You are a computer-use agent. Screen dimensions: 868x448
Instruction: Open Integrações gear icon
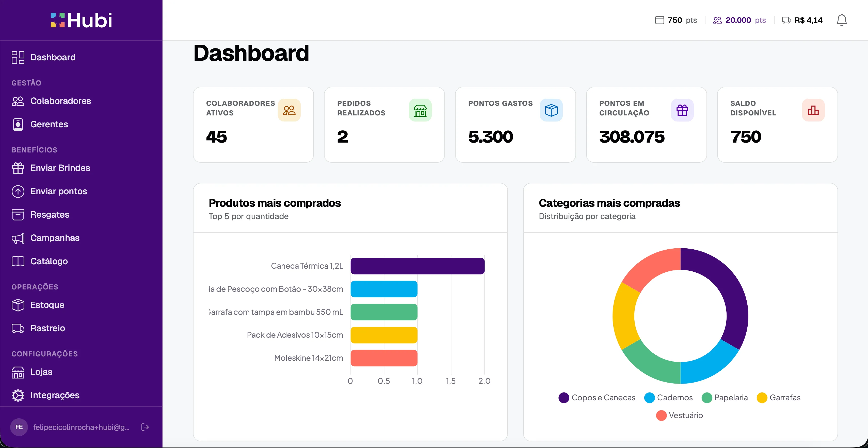[18, 395]
